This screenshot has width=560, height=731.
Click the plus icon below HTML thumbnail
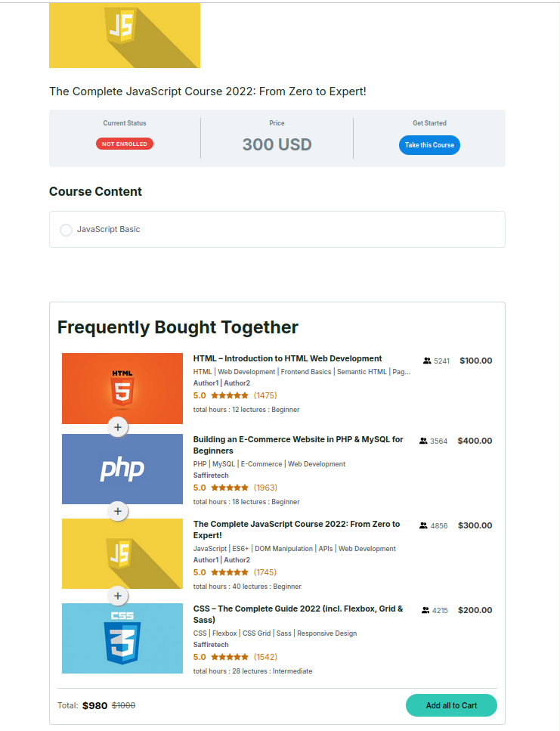tap(117, 427)
